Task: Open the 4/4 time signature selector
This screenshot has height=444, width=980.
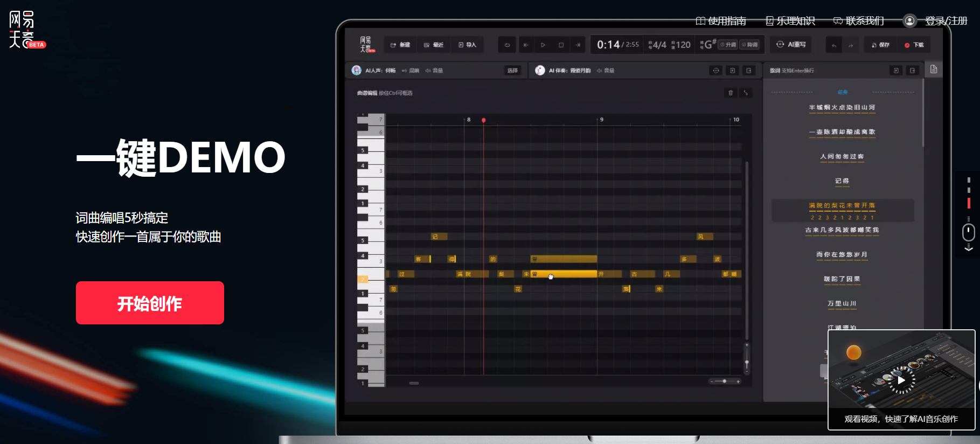Action: pos(658,45)
